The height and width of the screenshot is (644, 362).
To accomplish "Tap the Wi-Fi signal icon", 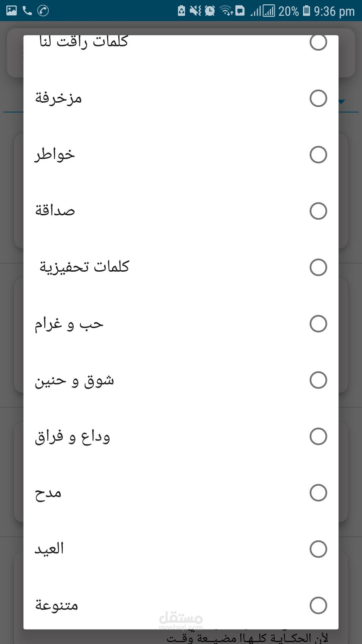I will click(x=226, y=11).
